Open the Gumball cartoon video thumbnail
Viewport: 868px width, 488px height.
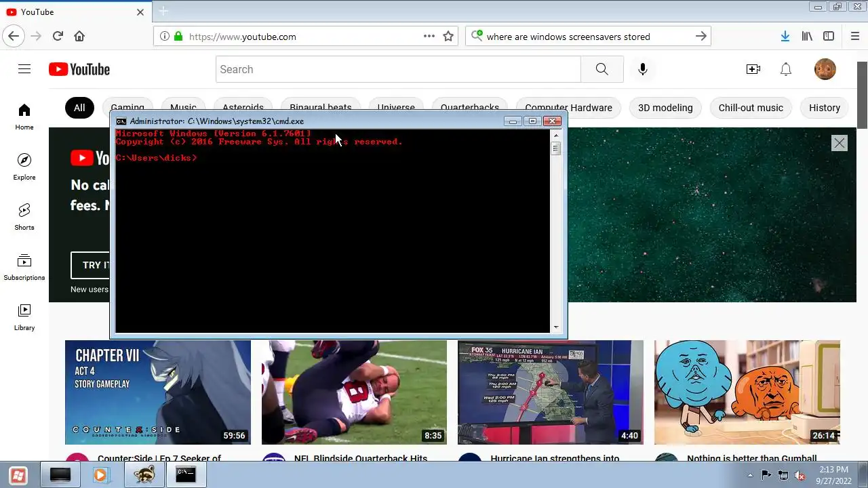pos(747,392)
